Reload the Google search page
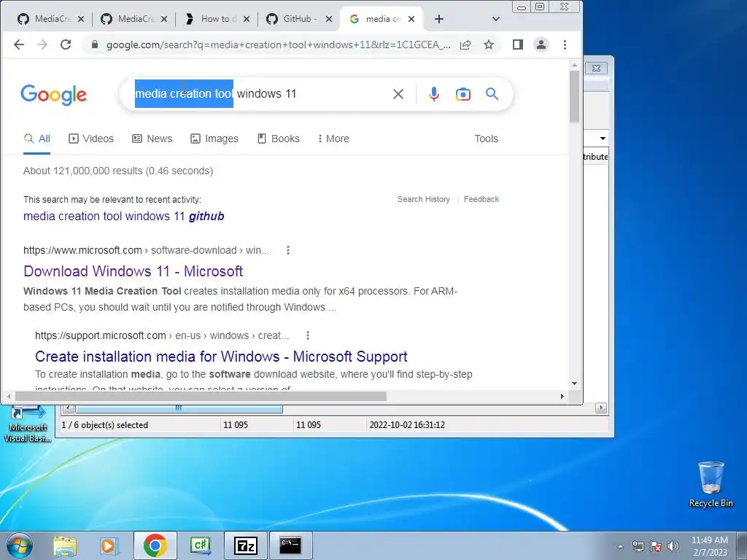 pos(66,44)
